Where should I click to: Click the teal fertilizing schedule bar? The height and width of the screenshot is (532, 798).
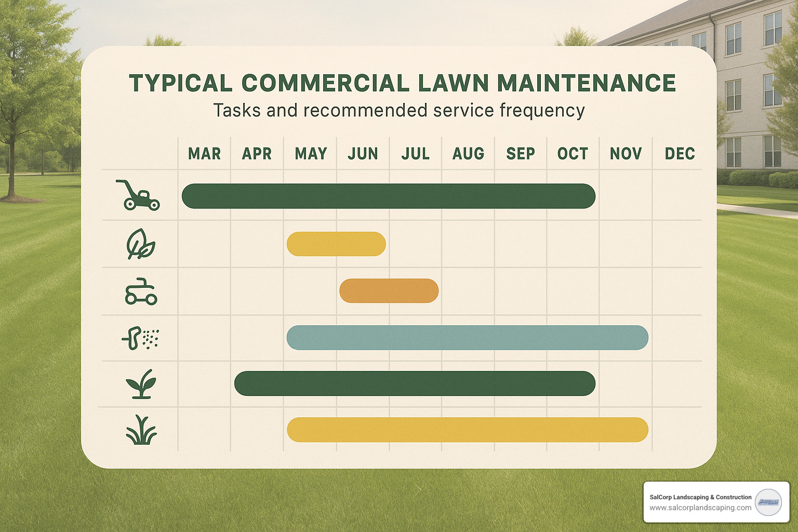pos(468,338)
